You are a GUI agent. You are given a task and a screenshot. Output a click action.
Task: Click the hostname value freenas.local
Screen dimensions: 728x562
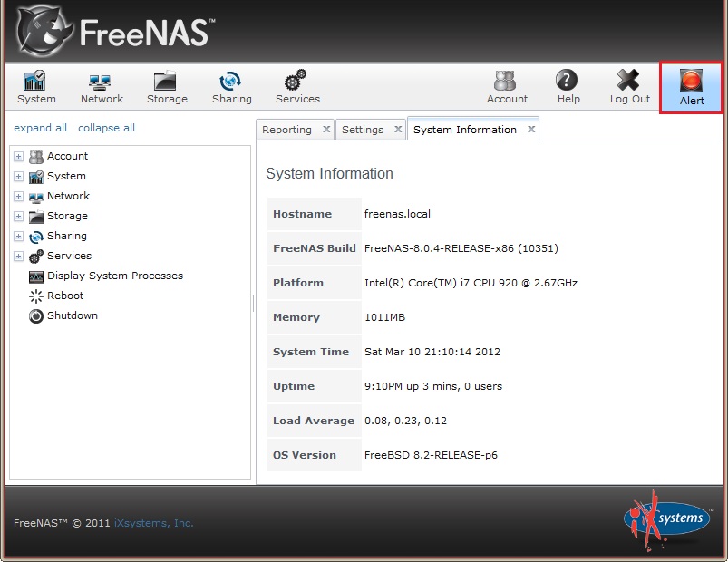pos(397,214)
